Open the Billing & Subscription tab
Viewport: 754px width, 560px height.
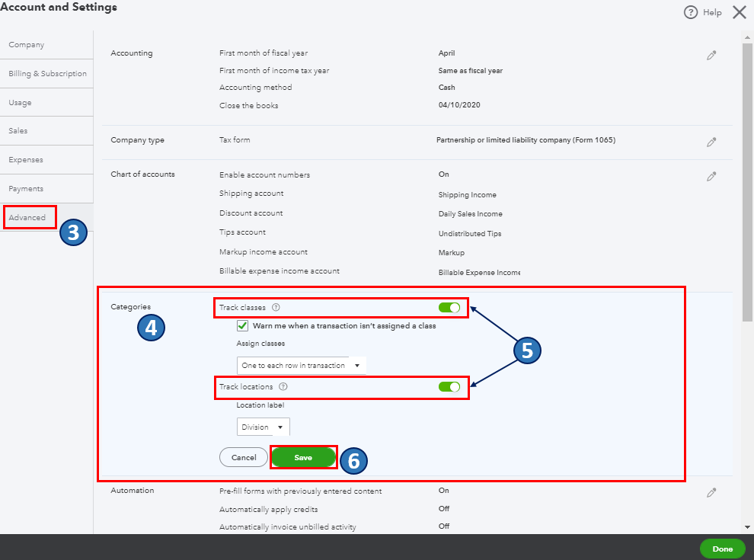click(x=47, y=74)
